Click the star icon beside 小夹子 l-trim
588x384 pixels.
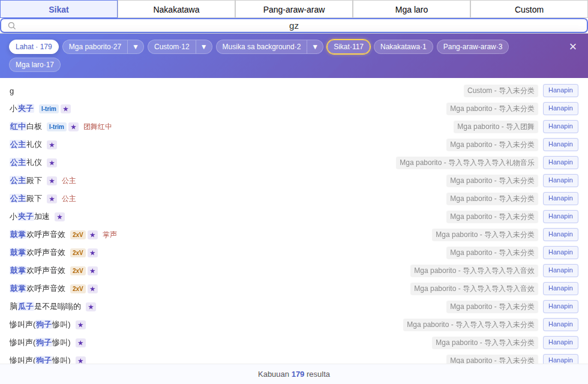pos(65,109)
